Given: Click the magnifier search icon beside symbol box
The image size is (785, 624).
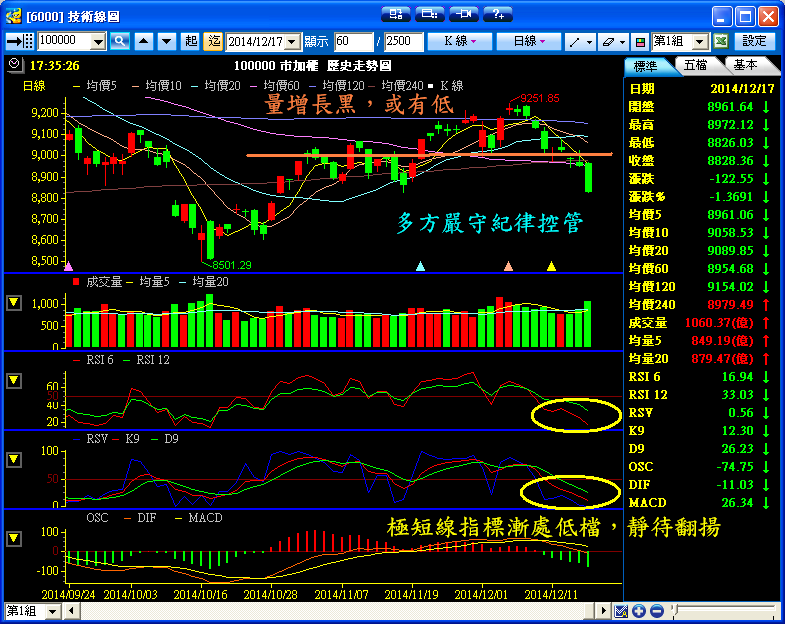Looking at the screenshot, I should coord(120,41).
